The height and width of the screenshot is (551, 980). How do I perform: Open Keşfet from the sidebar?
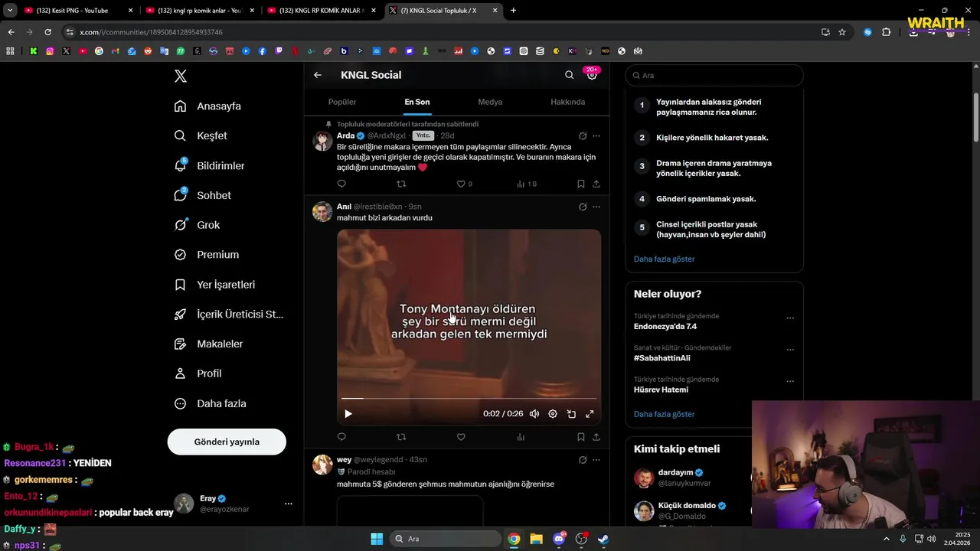(x=201, y=135)
